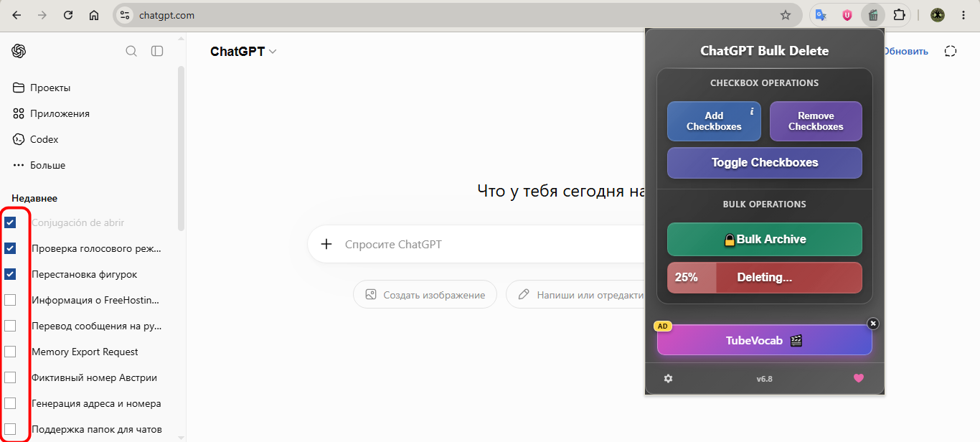This screenshot has height=442, width=980.
Task: Check the Фиктивный номер Австрии checkbox
Action: tap(10, 377)
